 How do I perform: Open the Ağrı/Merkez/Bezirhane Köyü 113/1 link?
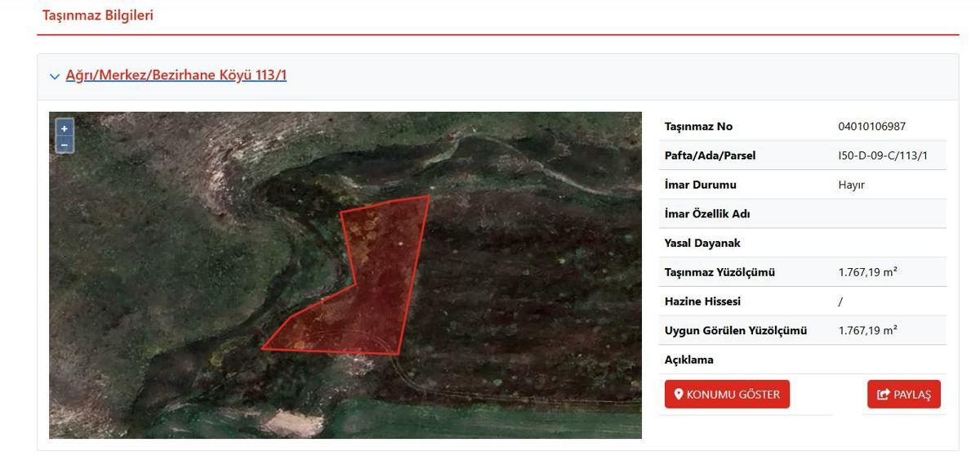[176, 76]
